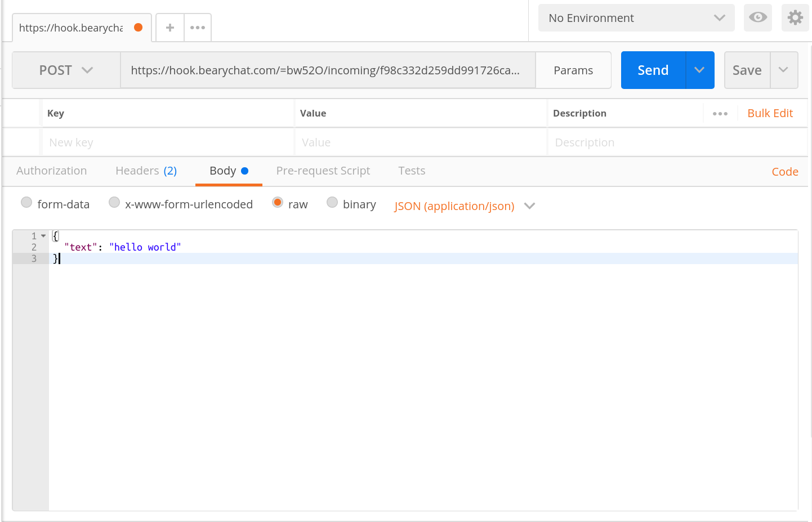Click the parameter Value input field
812x522 pixels.
(421, 142)
